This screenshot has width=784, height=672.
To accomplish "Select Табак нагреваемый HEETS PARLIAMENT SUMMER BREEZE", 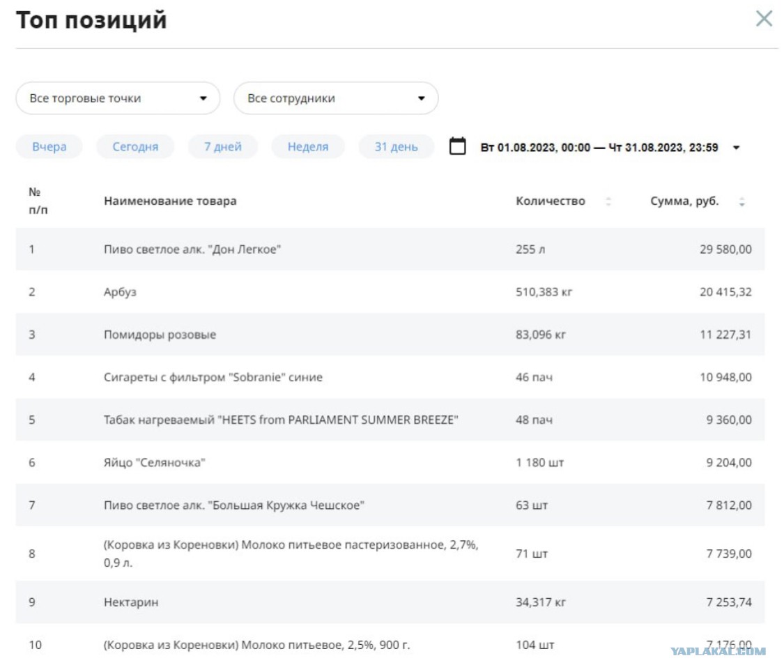I will (281, 420).
